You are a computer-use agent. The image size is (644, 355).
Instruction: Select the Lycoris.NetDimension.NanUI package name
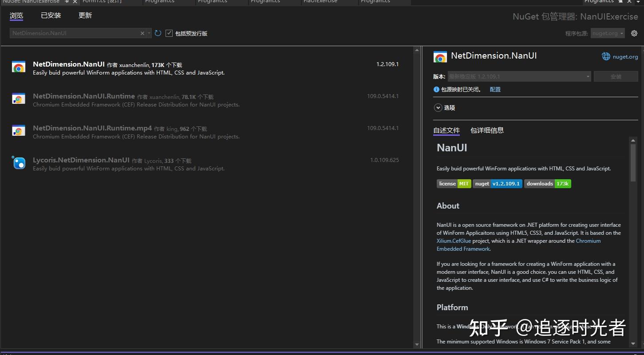tap(81, 160)
